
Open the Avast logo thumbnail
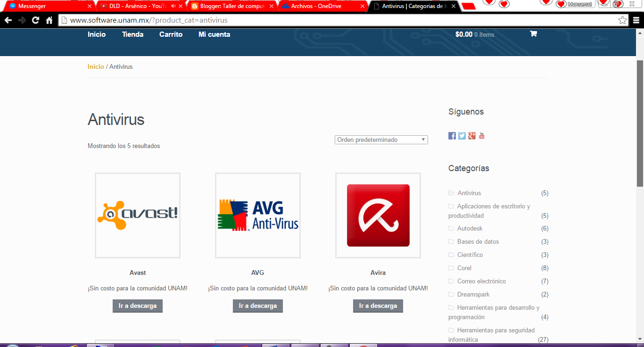(x=138, y=215)
